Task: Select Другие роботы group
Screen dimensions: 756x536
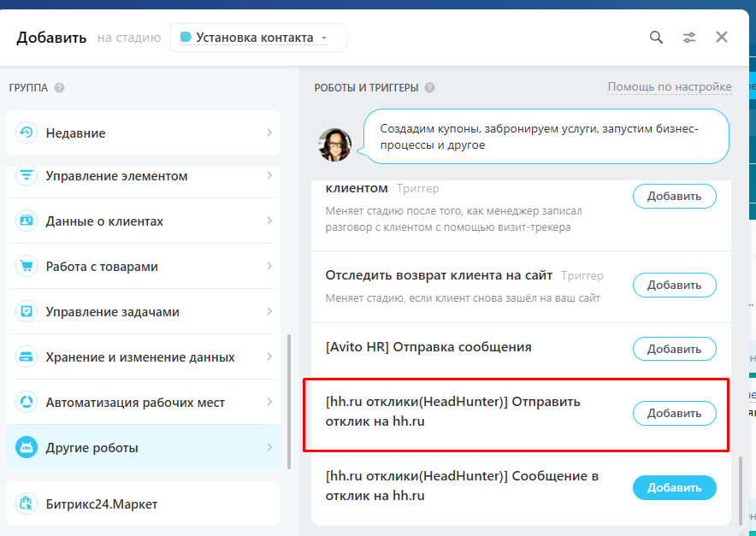Action: pyautogui.click(x=143, y=447)
